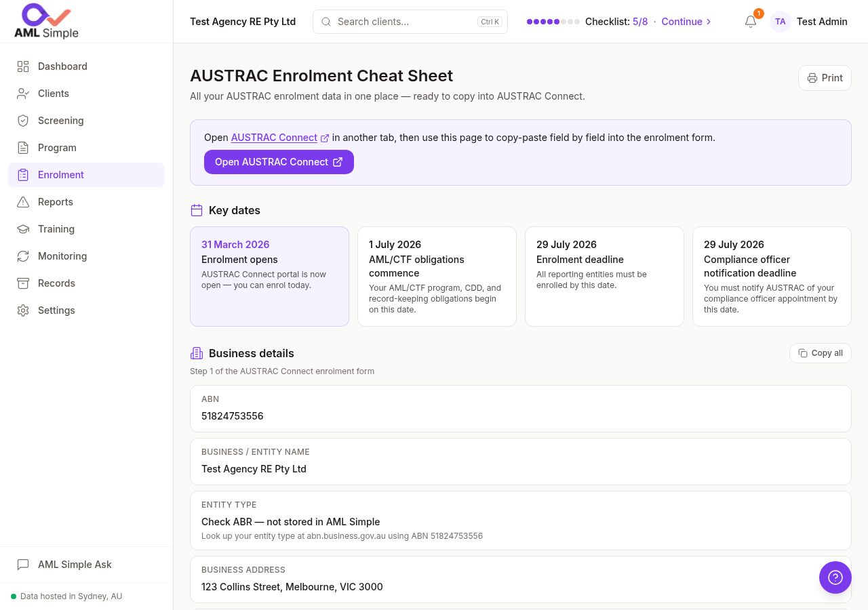
Task: Open the Screening section
Action: pyautogui.click(x=86, y=121)
